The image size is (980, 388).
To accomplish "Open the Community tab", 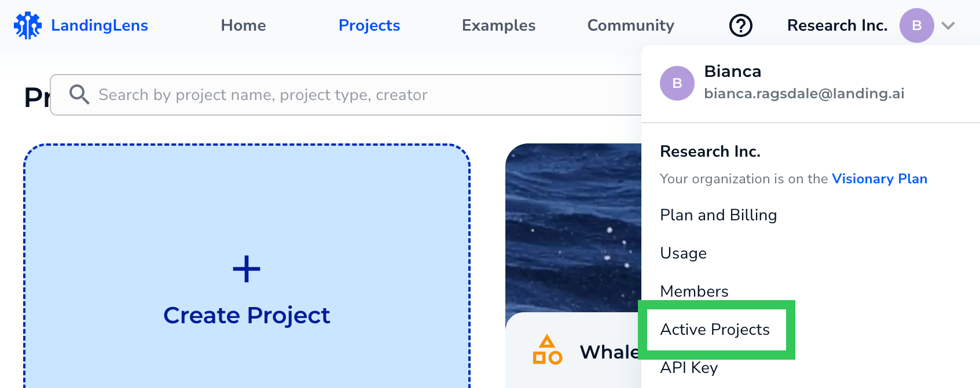I will coord(630,25).
